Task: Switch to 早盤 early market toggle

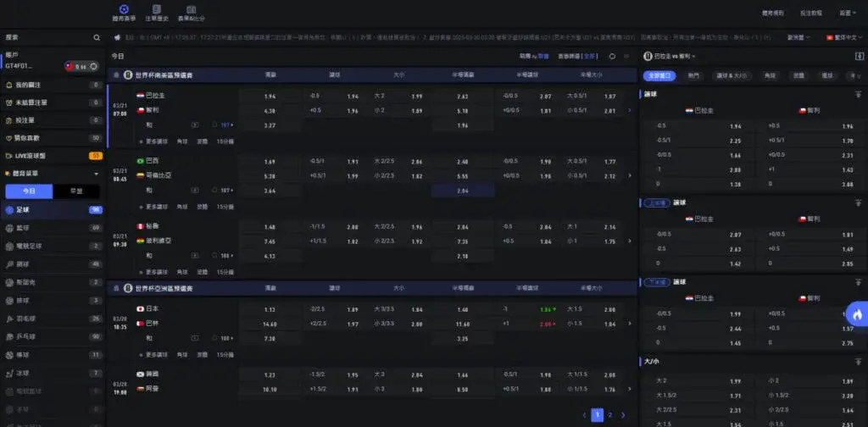Action: pos(76,191)
